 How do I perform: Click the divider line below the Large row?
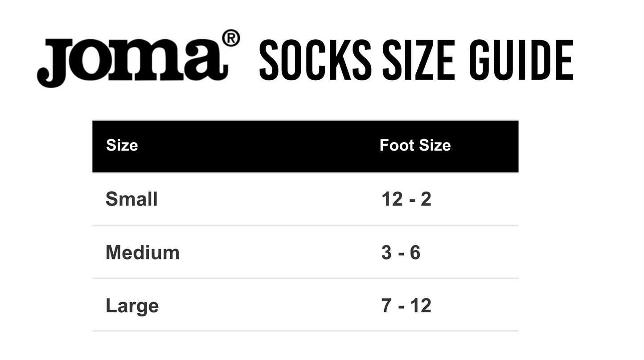point(305,331)
